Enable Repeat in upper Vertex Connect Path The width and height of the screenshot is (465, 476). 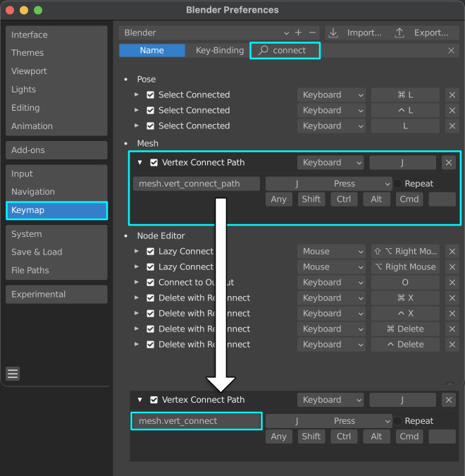397,183
